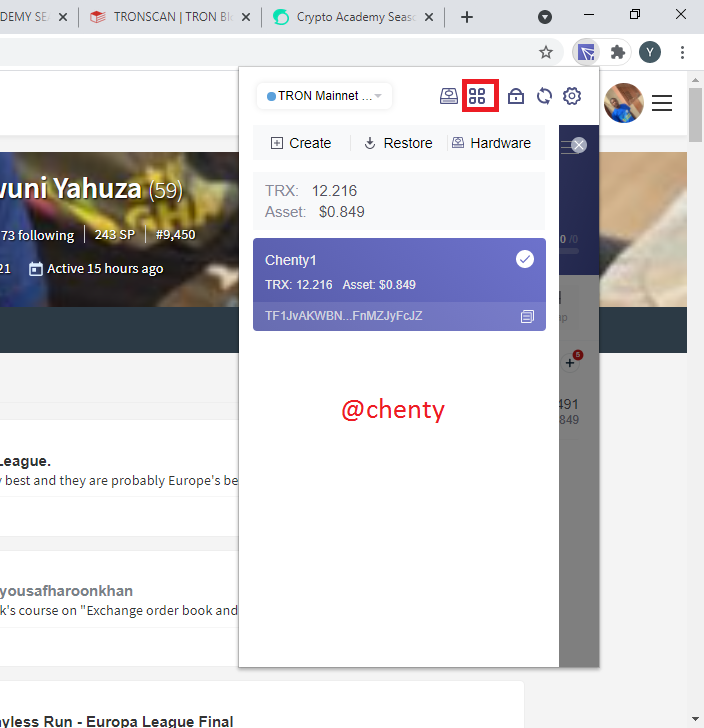Create a new wallet account
Viewport: 704px width, 728px height.
tap(301, 143)
